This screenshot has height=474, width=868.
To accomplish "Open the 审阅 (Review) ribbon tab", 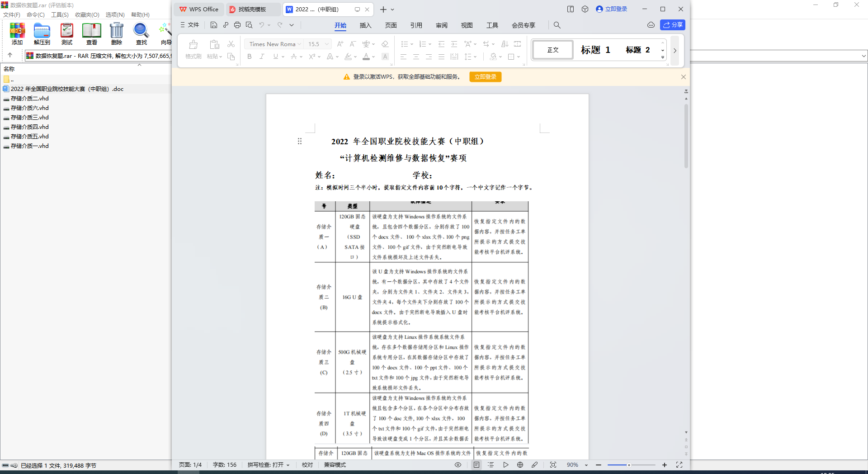I will [x=441, y=25].
